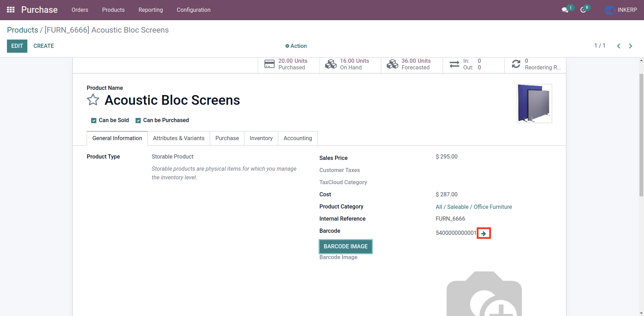The image size is (644, 316).
Task: Open the 16.00 Units On Hand stat
Action: coord(350,65)
